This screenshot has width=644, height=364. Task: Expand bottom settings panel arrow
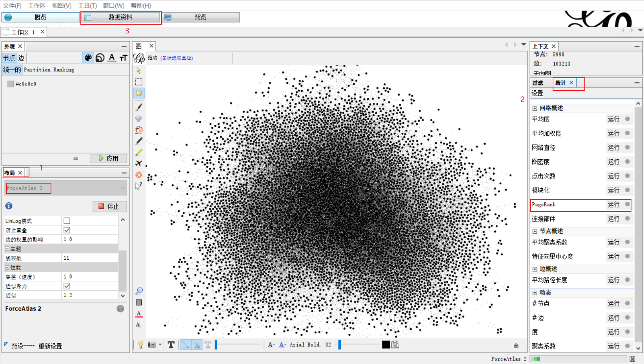(516, 345)
